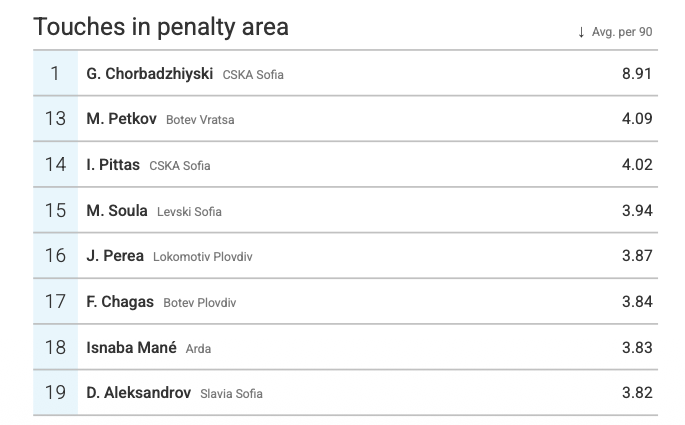This screenshot has width=685, height=425.
Task: Select I. Pittas player name
Action: [x=113, y=165]
